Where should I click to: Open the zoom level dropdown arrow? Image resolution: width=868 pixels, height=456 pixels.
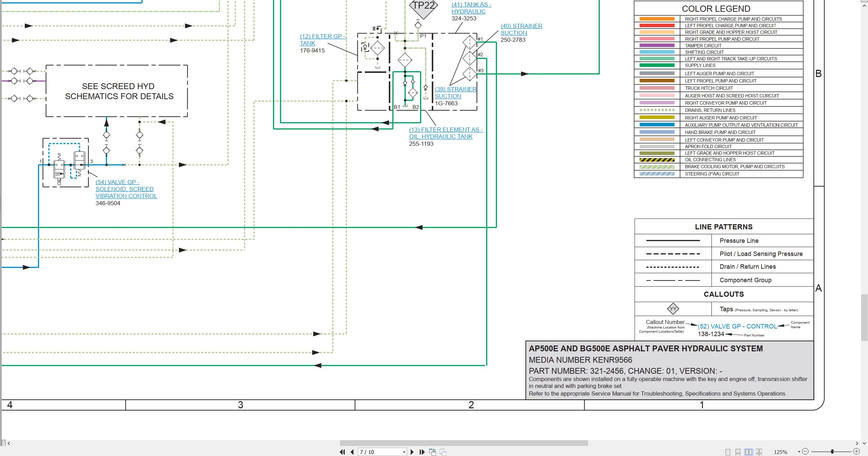pos(799,452)
